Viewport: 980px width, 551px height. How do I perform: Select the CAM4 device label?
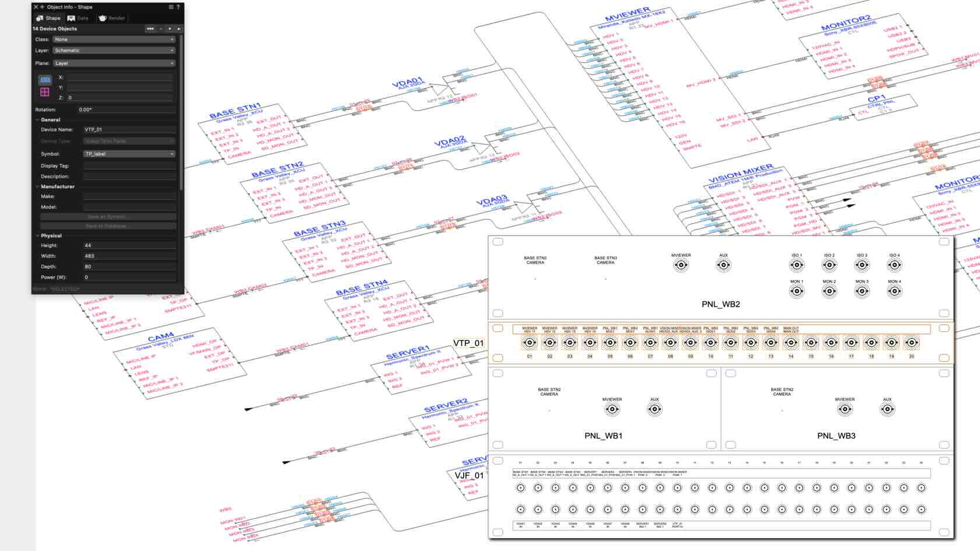pos(160,337)
